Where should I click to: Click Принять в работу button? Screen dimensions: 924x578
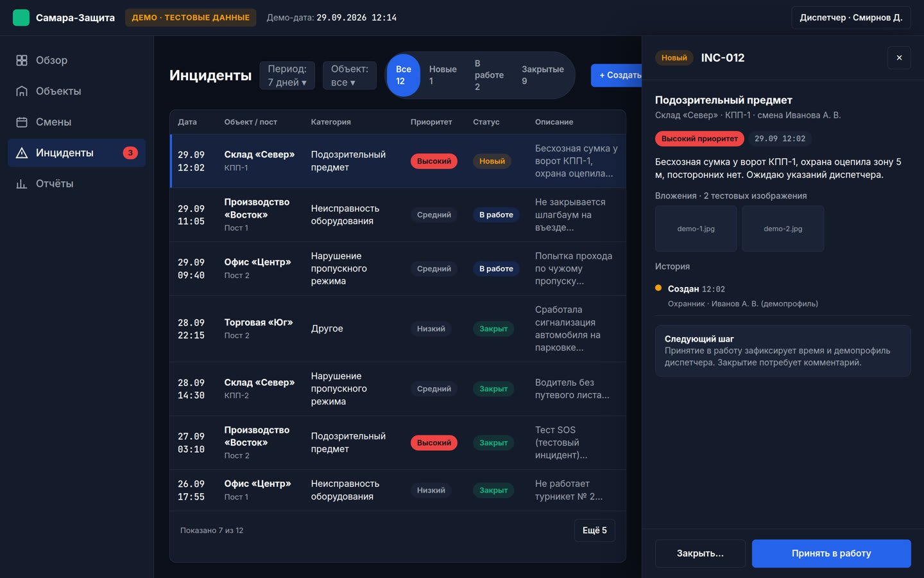click(831, 554)
